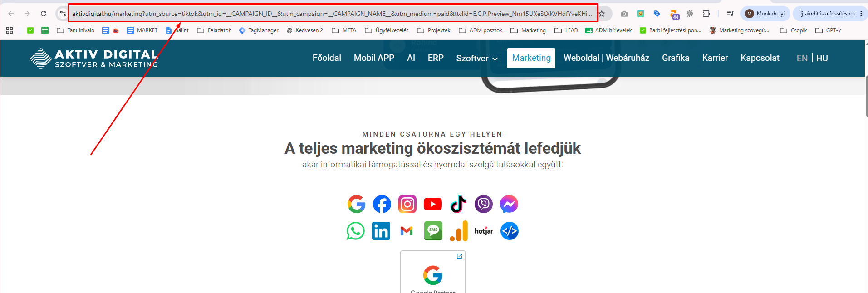Select the Marketing menu tab
Screen dimensions: 868x293
tap(531, 58)
